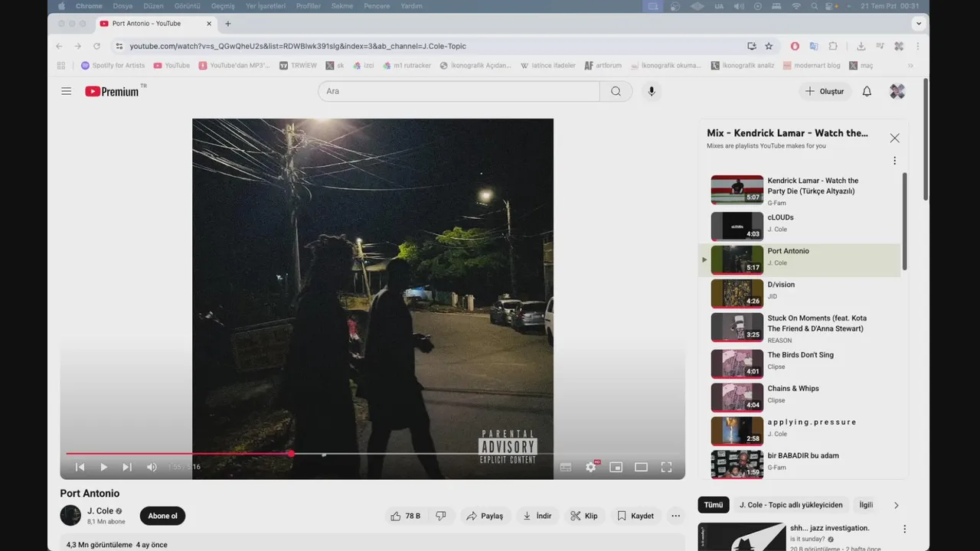
Task: Open Chrome extensions puzzle icon
Action: pyautogui.click(x=833, y=46)
